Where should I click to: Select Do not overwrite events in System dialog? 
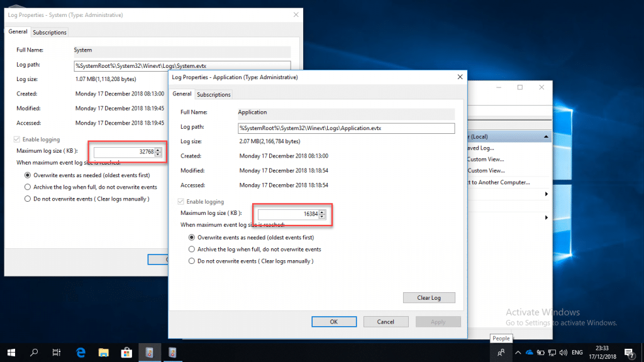tap(28, 199)
